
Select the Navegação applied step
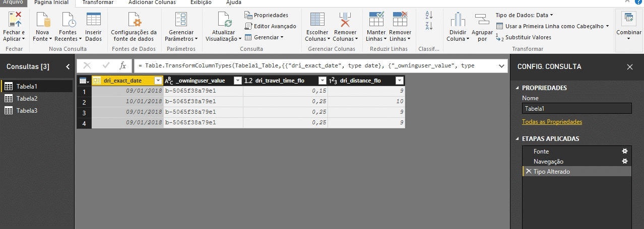coord(577,161)
